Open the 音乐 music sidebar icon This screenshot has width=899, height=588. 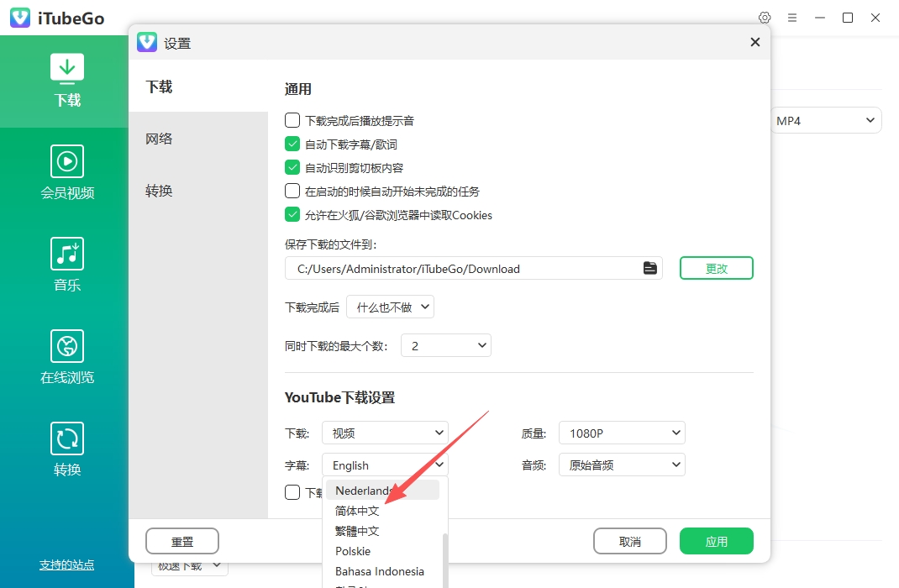(67, 254)
